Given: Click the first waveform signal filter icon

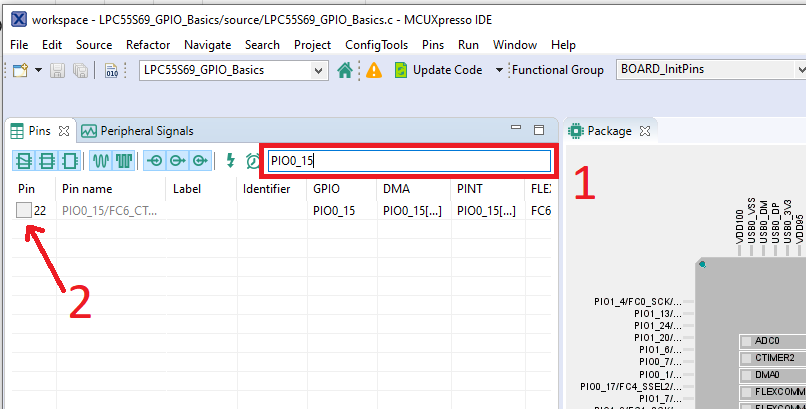Looking at the screenshot, I should [x=101, y=160].
